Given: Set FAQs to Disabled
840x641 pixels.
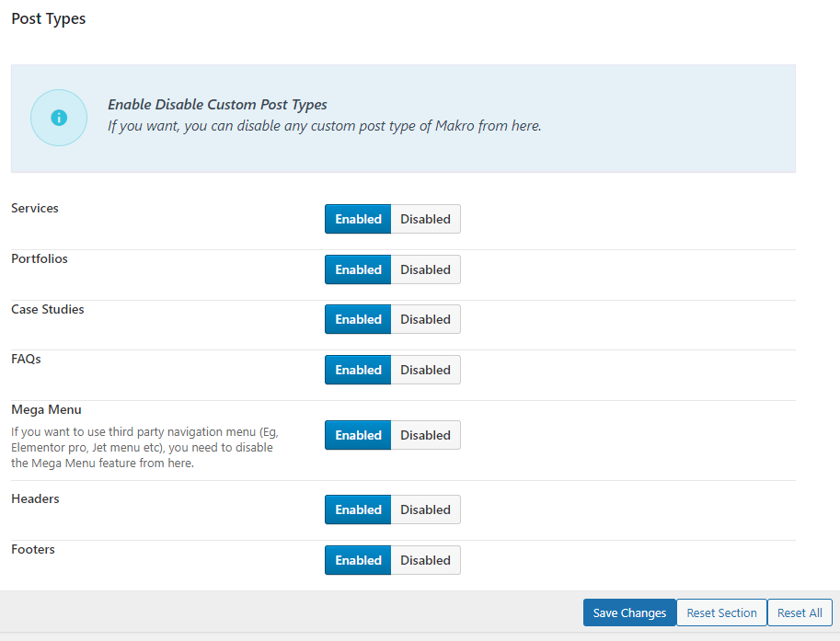Looking at the screenshot, I should (x=425, y=370).
